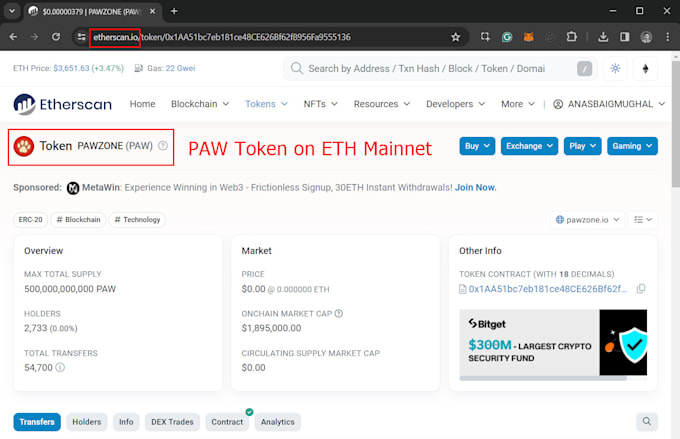Click the help icon beside PAWZONE (PAW)

click(163, 146)
